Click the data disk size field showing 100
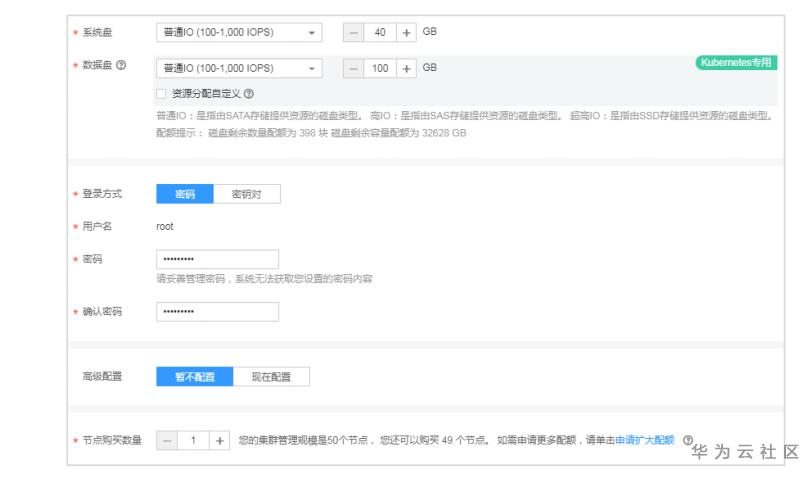The height and width of the screenshot is (477, 812). click(380, 68)
